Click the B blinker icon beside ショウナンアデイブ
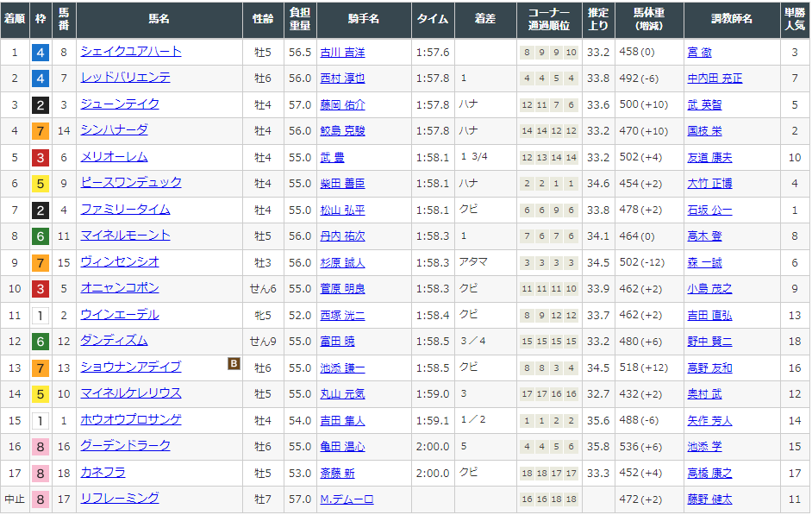Viewport: 812px width, 515px height. pyautogui.click(x=233, y=364)
